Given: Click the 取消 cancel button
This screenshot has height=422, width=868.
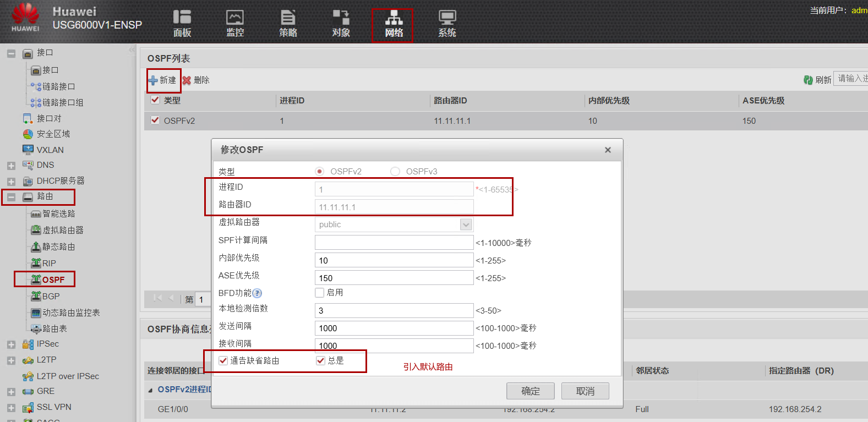Looking at the screenshot, I should [585, 391].
